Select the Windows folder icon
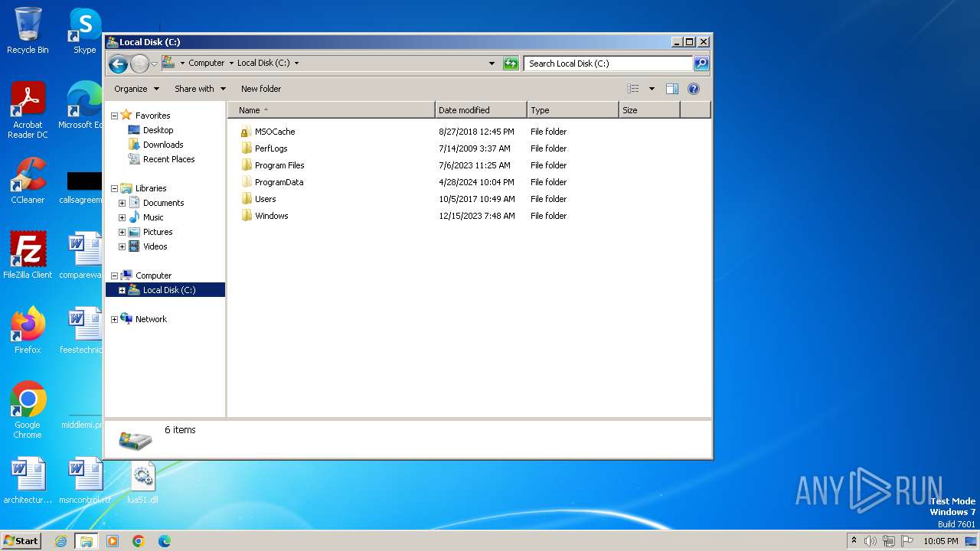Image resolution: width=980 pixels, height=551 pixels. 247,216
